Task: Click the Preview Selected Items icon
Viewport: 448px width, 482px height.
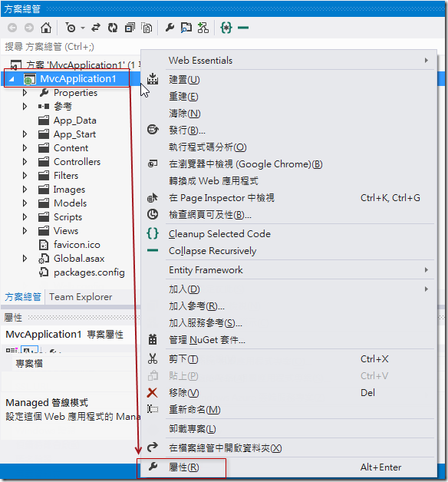Action: 186,28
